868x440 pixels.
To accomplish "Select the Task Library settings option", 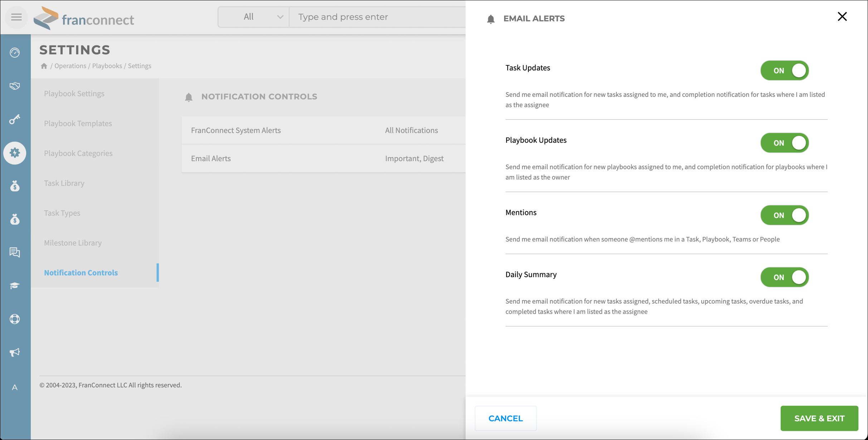I will pos(64,182).
